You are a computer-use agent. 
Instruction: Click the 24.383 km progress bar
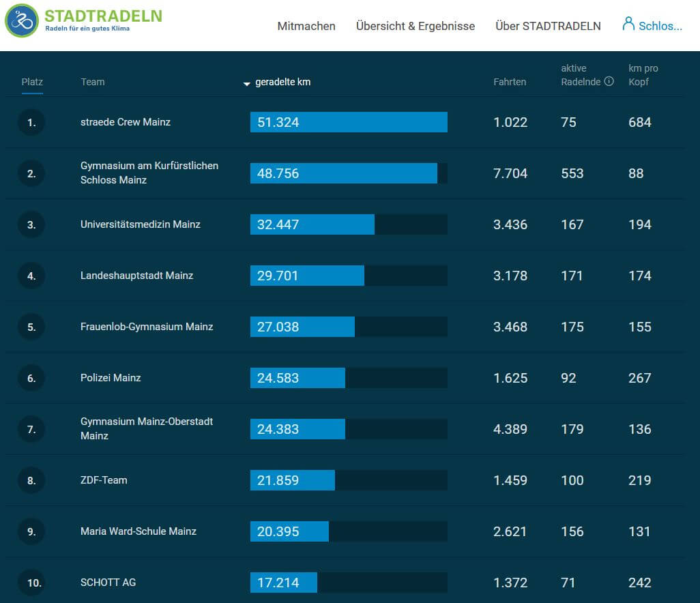pos(349,429)
